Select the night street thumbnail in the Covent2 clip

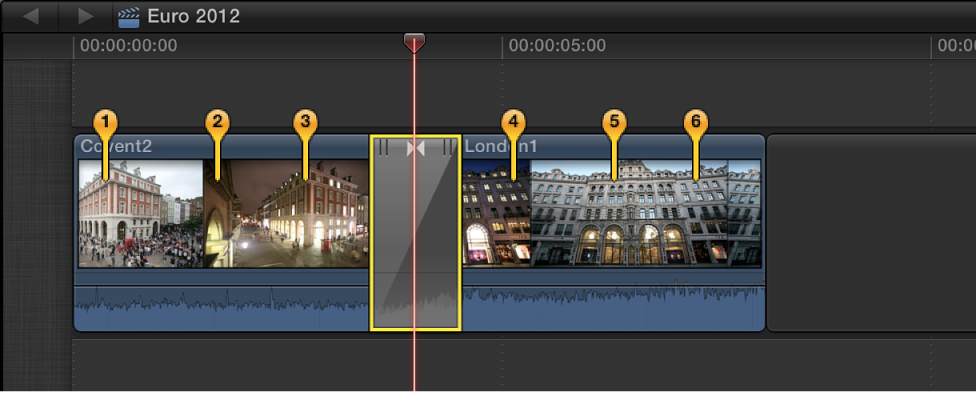[x=301, y=213]
